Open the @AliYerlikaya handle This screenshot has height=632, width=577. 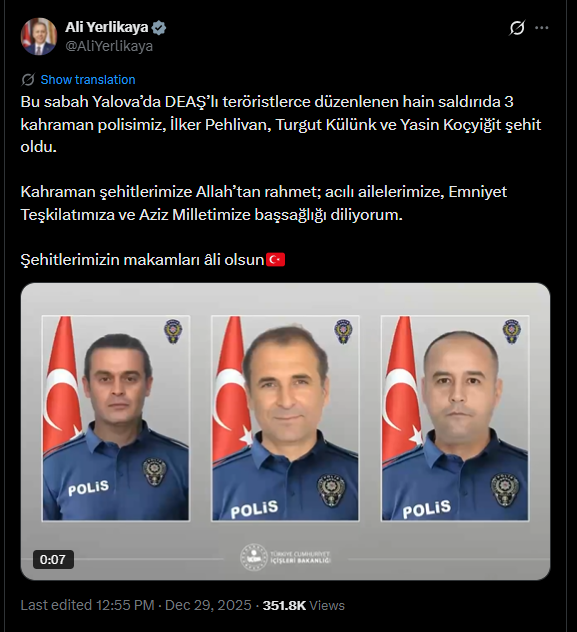(x=109, y=46)
